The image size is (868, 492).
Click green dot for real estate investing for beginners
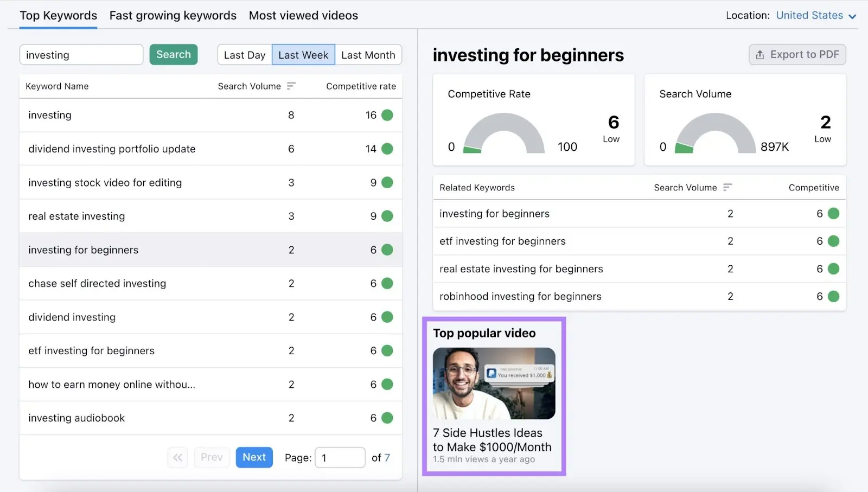[834, 269]
